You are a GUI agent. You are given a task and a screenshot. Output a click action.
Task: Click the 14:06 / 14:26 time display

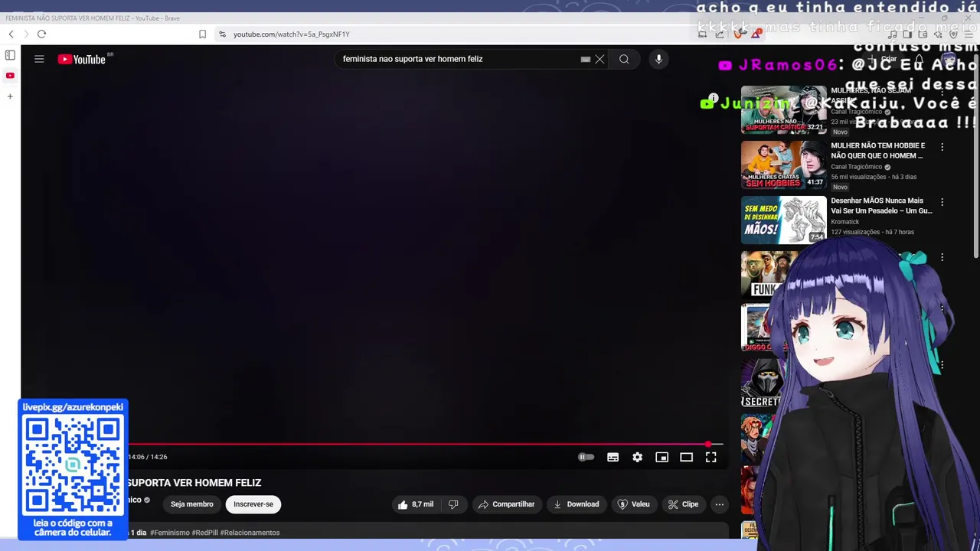coord(147,457)
